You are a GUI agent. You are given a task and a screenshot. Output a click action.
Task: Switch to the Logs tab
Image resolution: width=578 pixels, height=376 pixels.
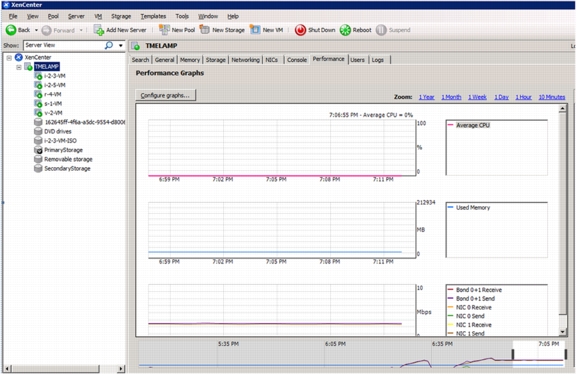[x=377, y=60]
